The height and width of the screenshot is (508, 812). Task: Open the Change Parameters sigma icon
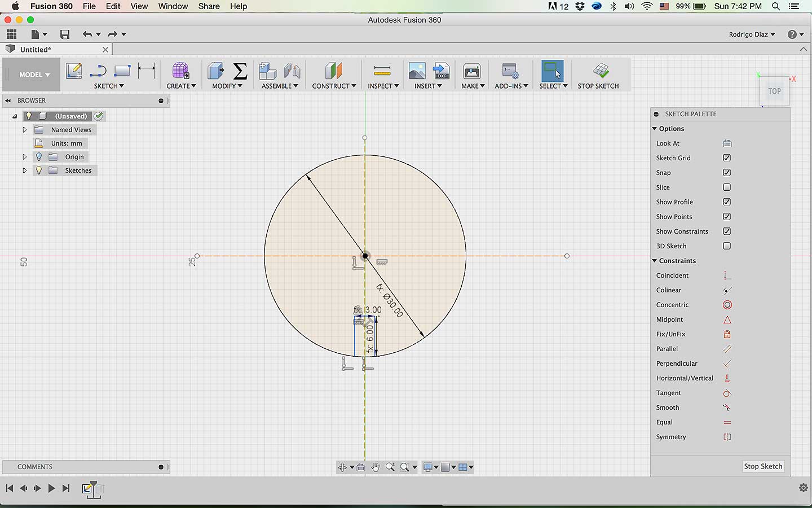[240, 71]
